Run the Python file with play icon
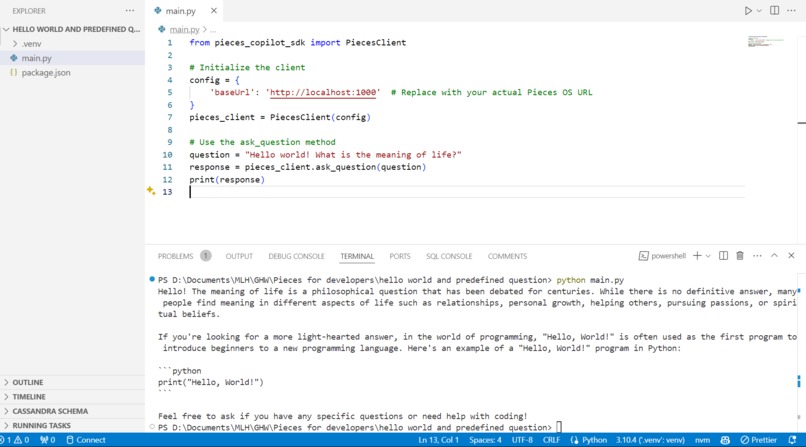The image size is (806, 447). point(748,11)
